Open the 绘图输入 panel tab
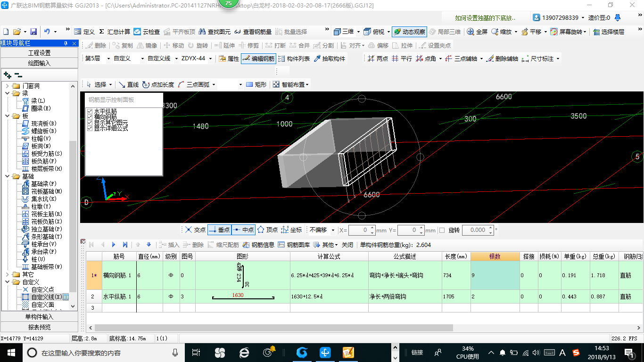 [39, 63]
